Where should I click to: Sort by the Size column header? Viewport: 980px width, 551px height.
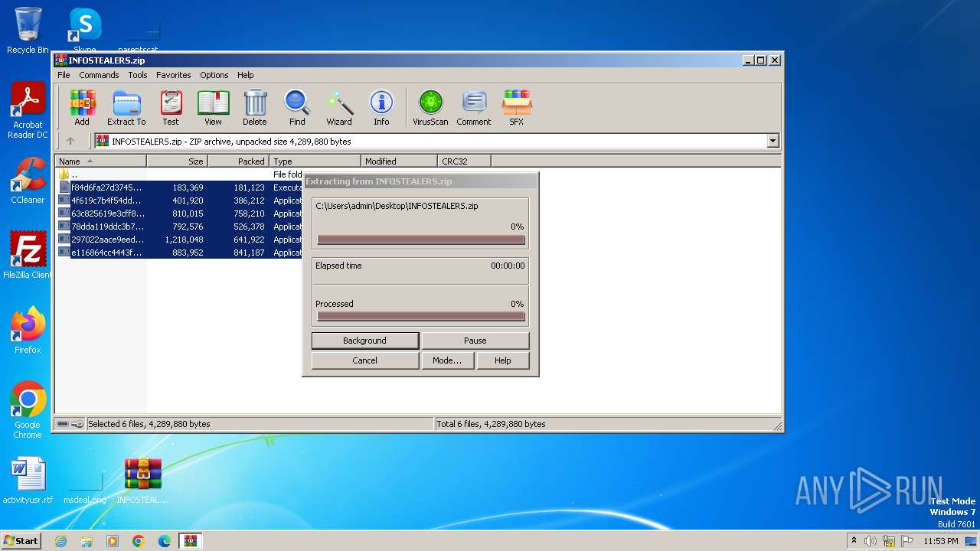click(177, 161)
